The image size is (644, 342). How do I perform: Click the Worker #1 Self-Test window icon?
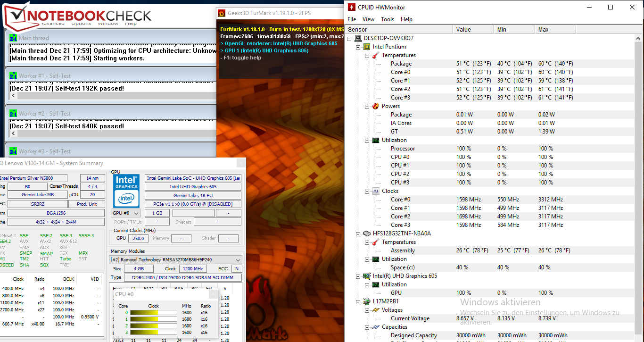pos(13,75)
